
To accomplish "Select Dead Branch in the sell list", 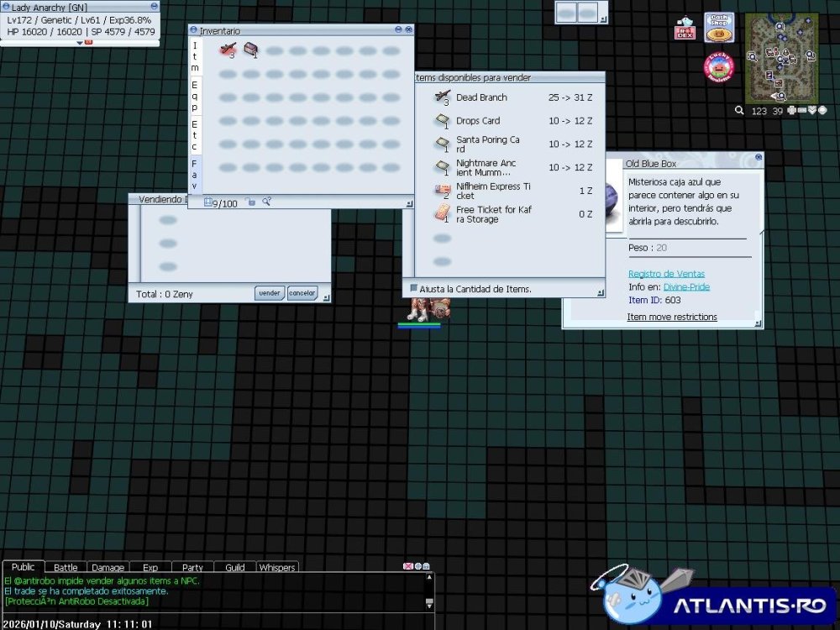I will (x=481, y=97).
